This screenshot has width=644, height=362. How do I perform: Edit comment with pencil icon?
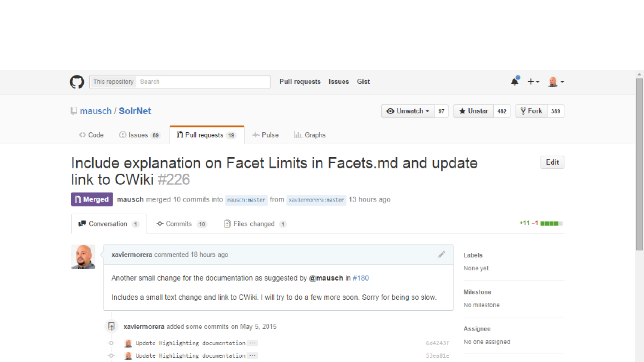point(441,255)
